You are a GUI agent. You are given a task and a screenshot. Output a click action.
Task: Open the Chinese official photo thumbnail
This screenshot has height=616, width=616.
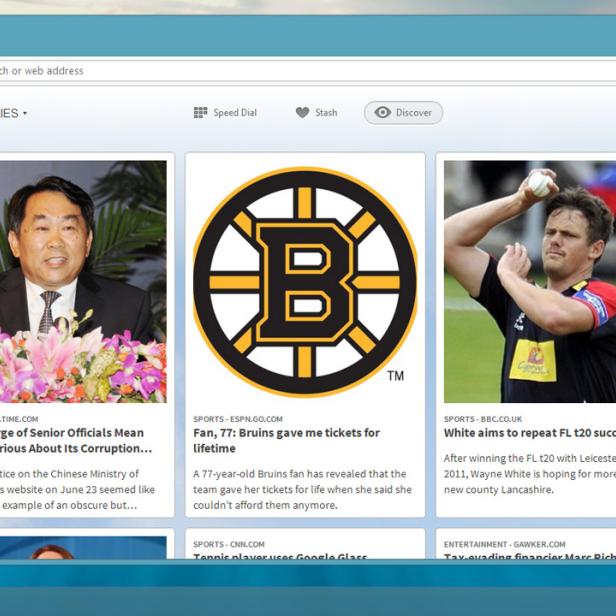click(83, 282)
